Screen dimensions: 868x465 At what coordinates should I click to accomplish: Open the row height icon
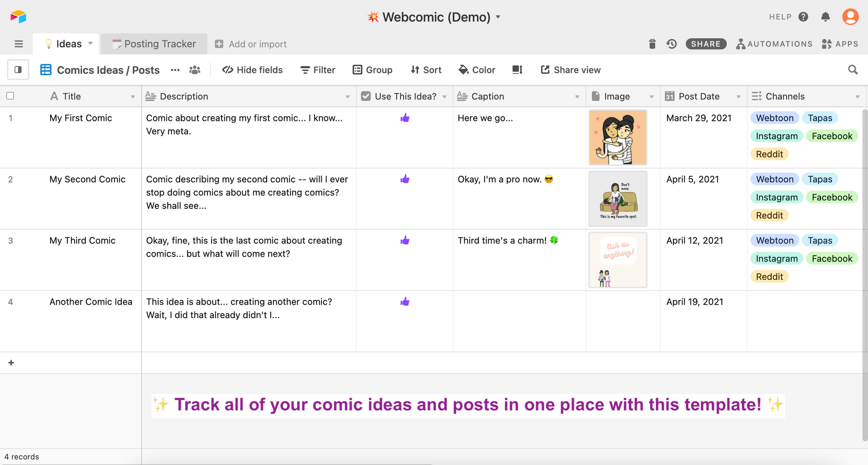[x=517, y=70]
